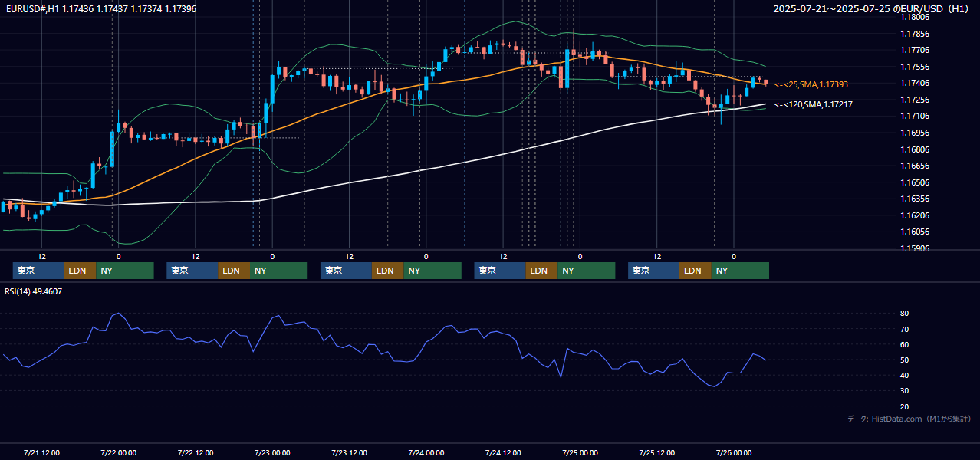Click price axis label 1.16056

pyautogui.click(x=915, y=232)
